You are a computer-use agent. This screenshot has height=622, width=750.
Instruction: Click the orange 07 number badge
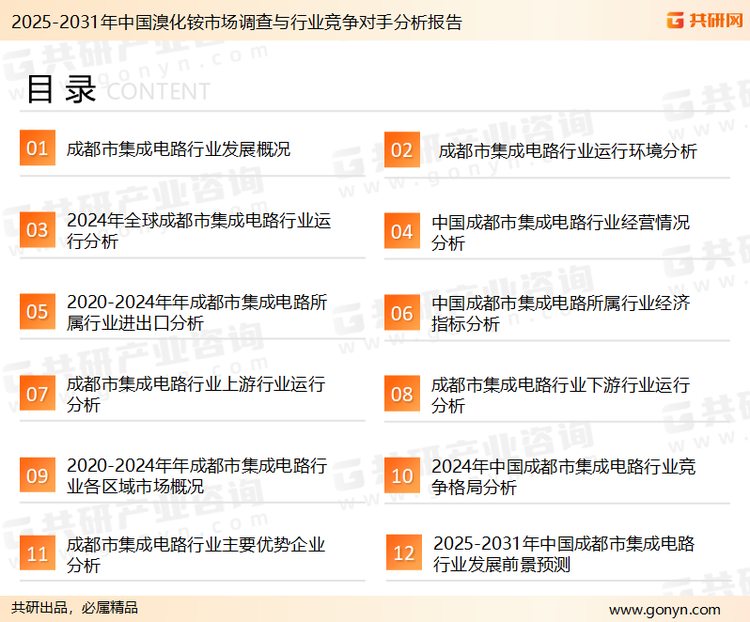(37, 394)
